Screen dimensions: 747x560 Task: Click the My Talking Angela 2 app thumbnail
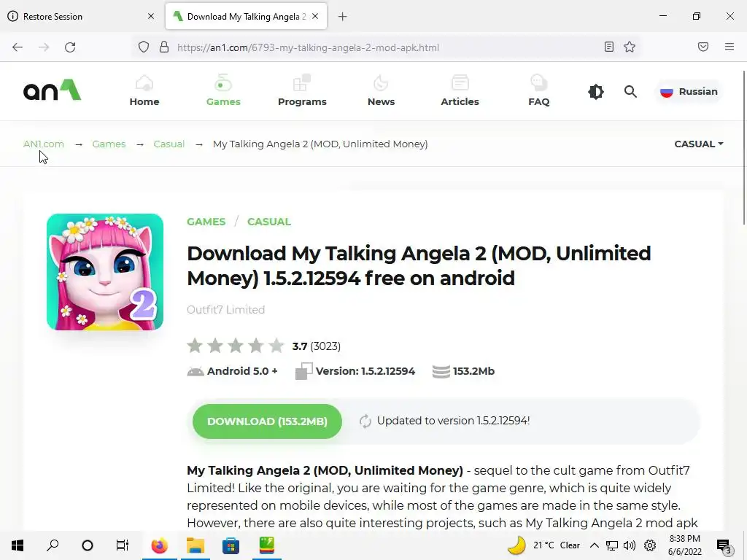tap(105, 271)
